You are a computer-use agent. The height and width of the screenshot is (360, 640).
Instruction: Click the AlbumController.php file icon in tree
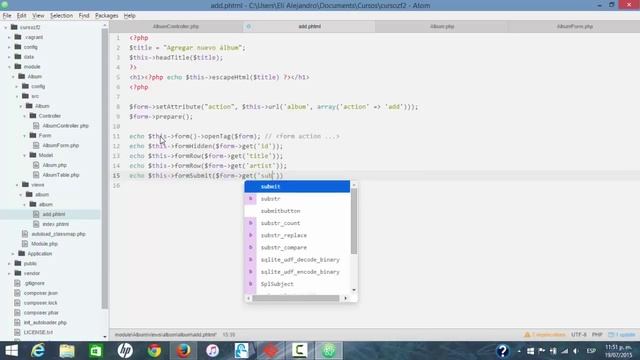pyautogui.click(x=36, y=126)
